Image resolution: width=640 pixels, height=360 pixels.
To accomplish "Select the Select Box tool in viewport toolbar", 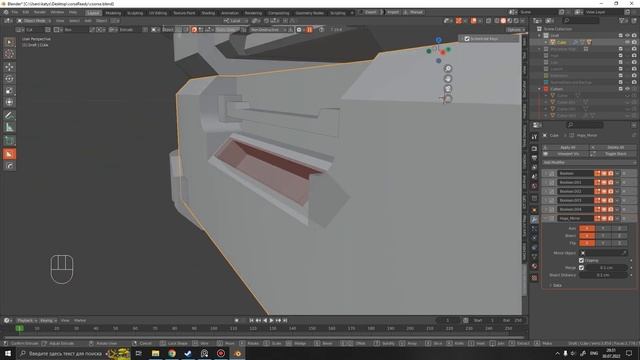I will point(9,42).
